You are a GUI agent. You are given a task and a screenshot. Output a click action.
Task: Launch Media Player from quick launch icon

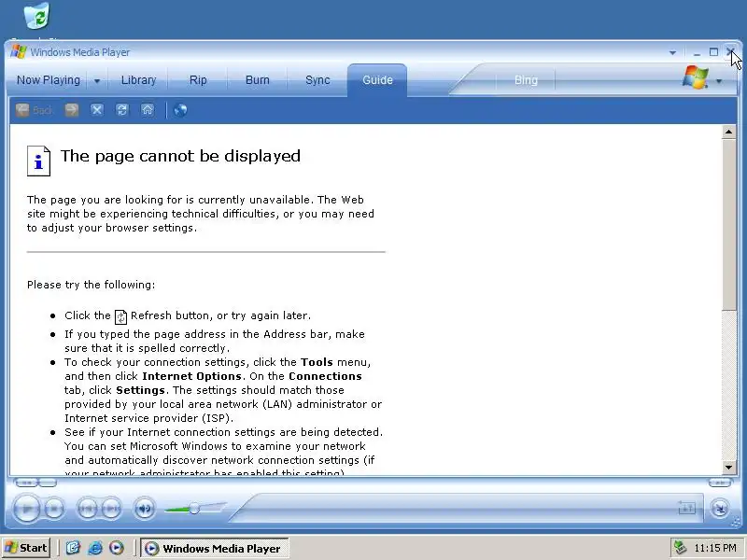click(116, 548)
